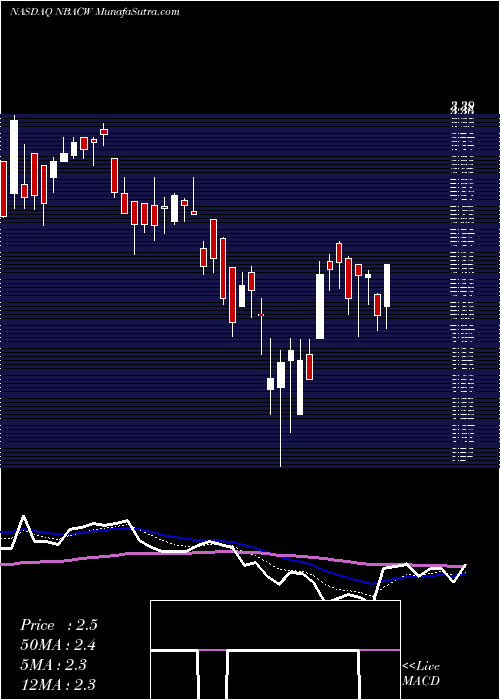Click the '<<Live MACD' label
Viewport: 500px width, 700px height.
coord(421,673)
